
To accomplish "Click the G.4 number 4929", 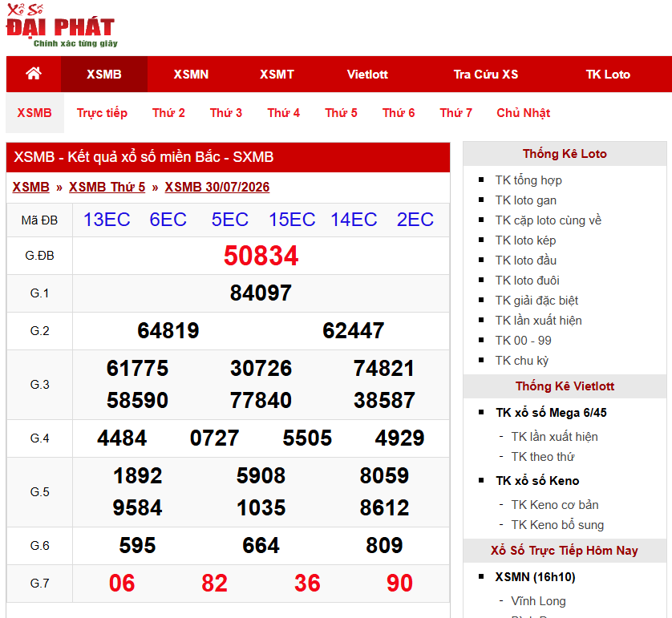I will click(x=399, y=438).
